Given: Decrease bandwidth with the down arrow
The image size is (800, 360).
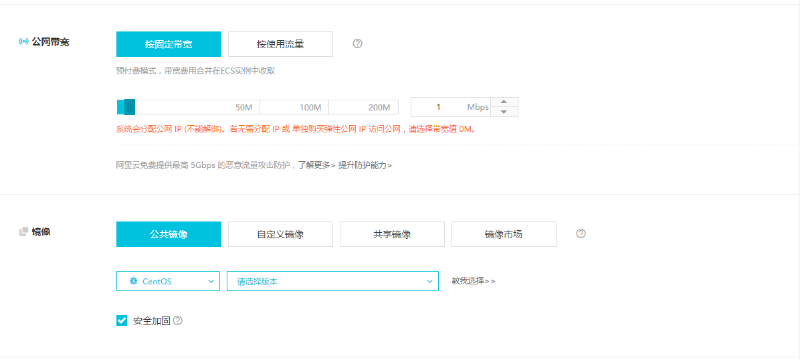Looking at the screenshot, I should click(x=503, y=112).
